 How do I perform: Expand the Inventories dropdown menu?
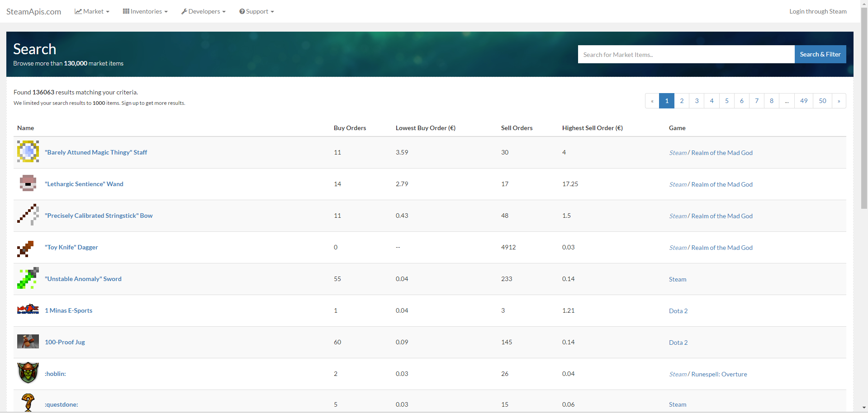145,11
